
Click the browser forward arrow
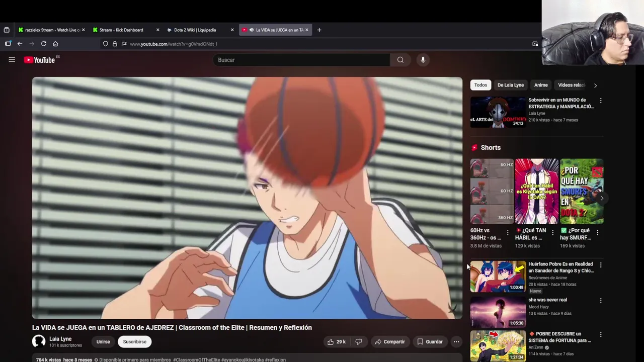pyautogui.click(x=32, y=44)
